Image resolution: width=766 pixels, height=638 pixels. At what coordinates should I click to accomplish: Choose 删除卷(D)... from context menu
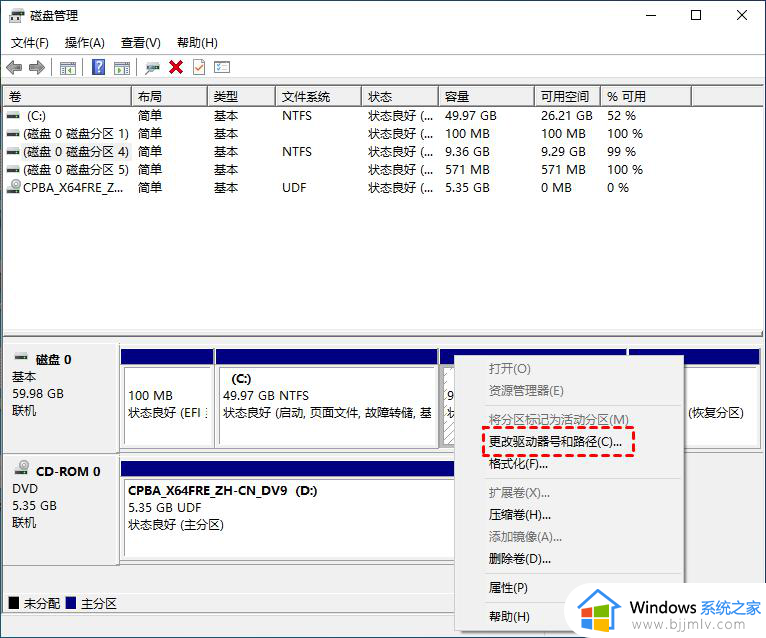pos(520,559)
